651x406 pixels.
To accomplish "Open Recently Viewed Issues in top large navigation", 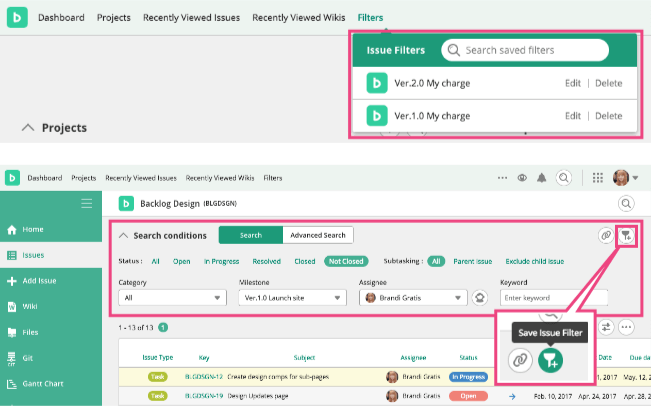I will click(x=191, y=18).
